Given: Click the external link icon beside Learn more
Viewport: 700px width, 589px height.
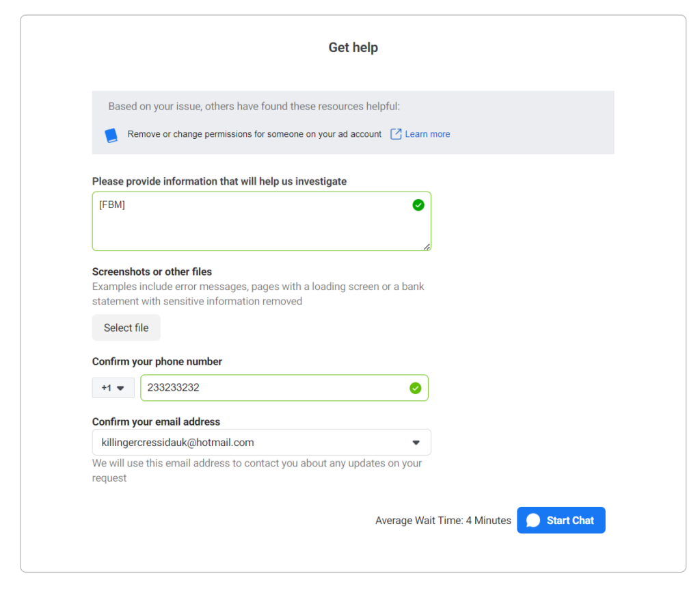Looking at the screenshot, I should [x=396, y=134].
